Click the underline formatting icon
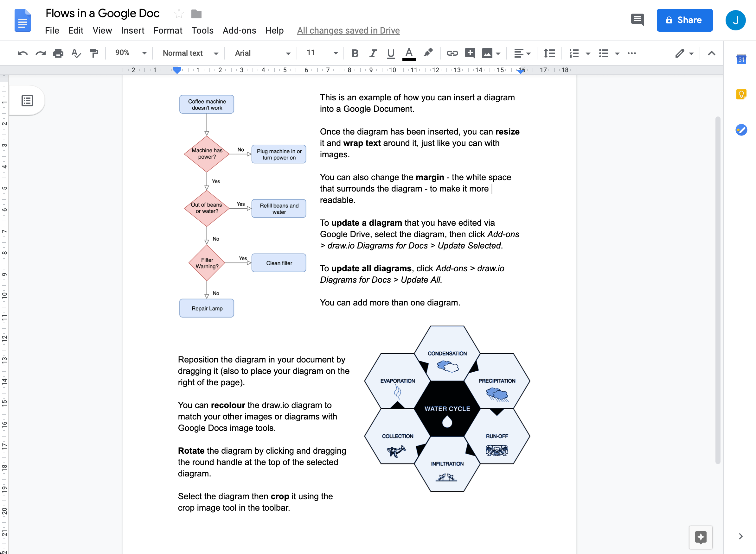This screenshot has width=756, height=554. point(390,54)
